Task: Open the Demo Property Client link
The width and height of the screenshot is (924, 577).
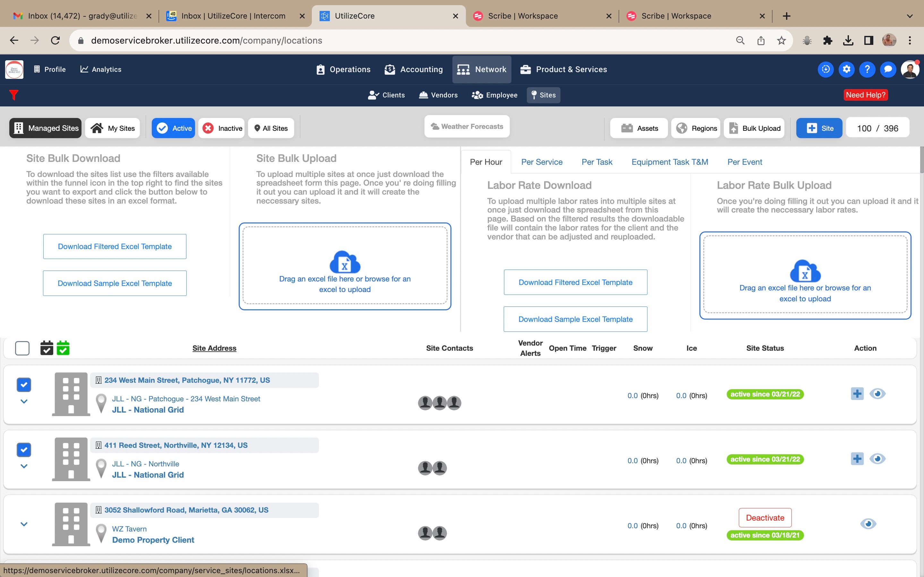Action: click(x=153, y=540)
